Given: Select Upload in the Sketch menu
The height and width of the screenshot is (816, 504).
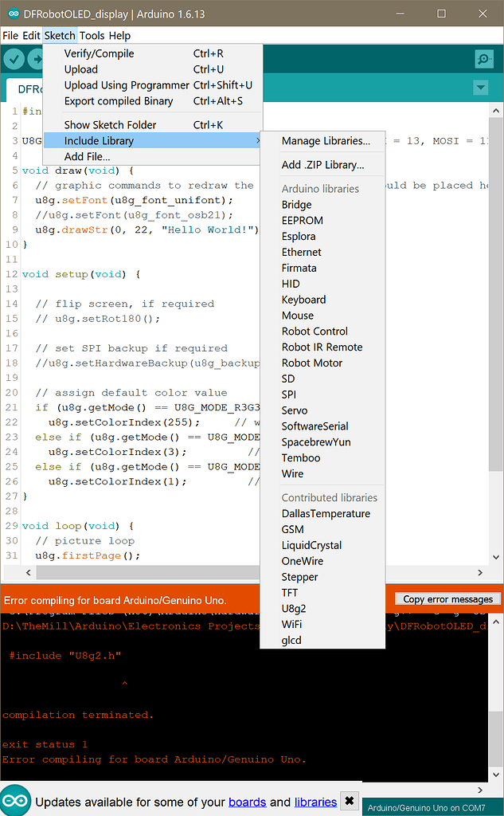Looking at the screenshot, I should pos(152,69).
